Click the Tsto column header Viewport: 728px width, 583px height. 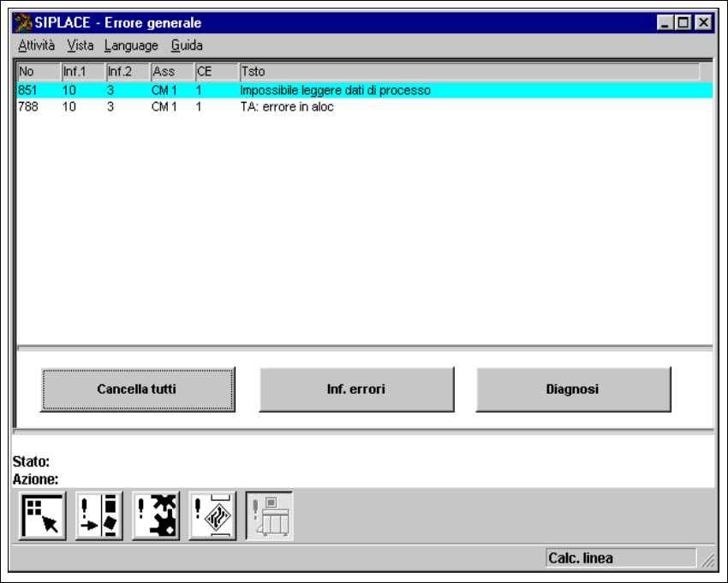pyautogui.click(x=470, y=71)
